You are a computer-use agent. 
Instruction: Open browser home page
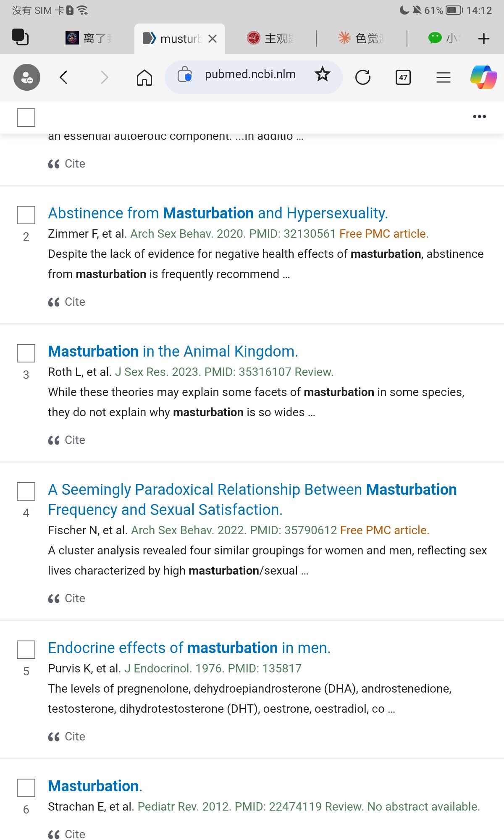tap(144, 77)
